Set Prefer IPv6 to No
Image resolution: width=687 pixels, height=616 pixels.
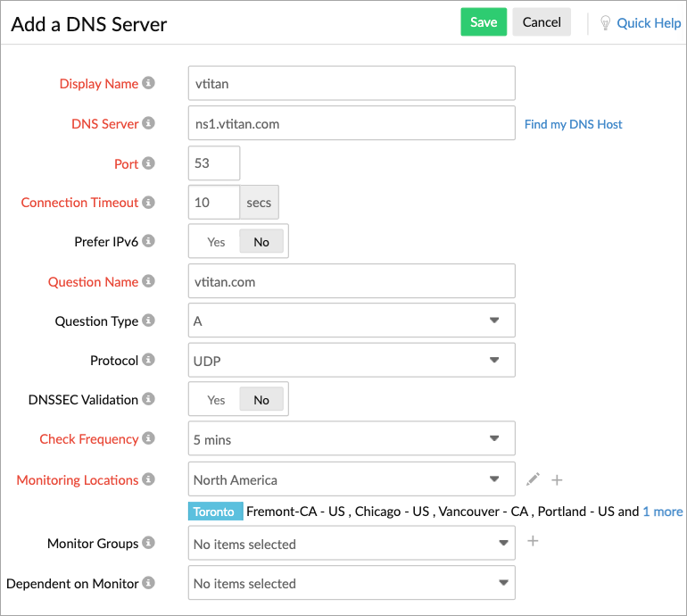click(261, 242)
